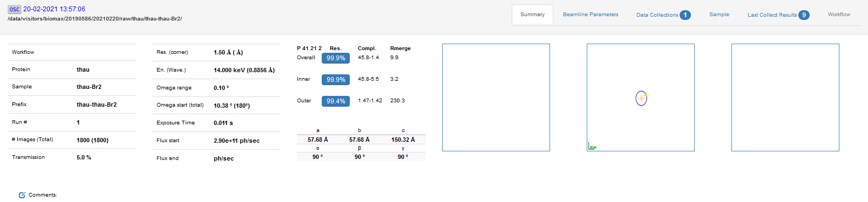Image resolution: width=868 pixels, height=202 pixels.
Task: Click the raw data directory path
Action: coord(94,19)
